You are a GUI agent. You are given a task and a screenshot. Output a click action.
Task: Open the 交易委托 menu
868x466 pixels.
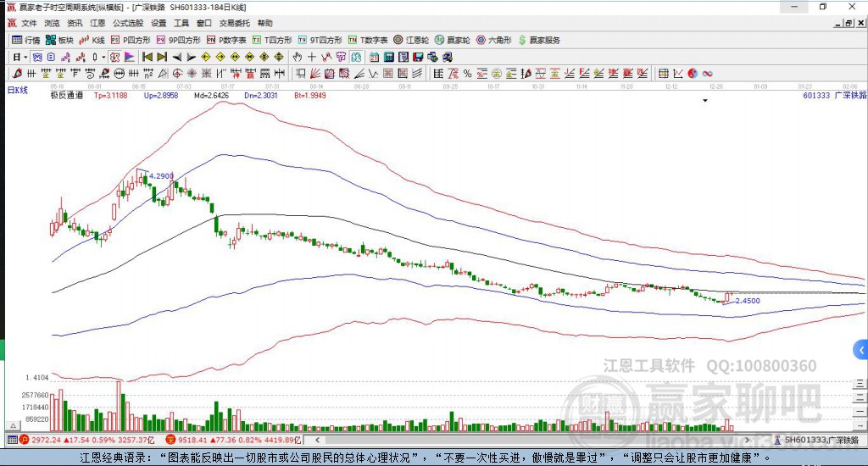(x=234, y=23)
